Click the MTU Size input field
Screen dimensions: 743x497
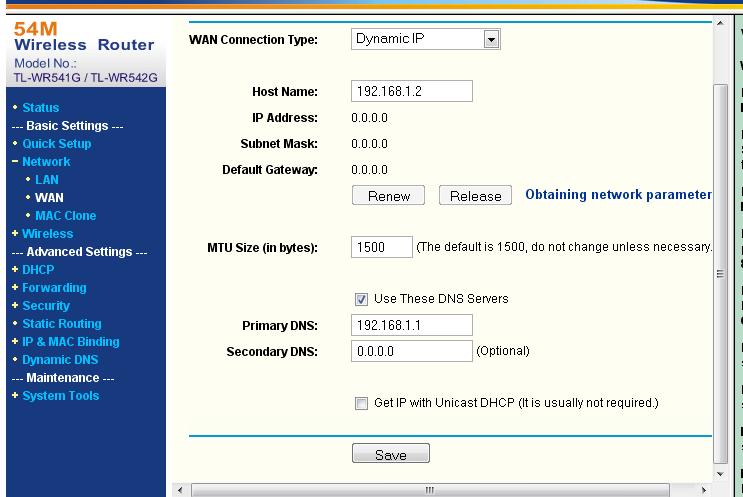pos(382,247)
